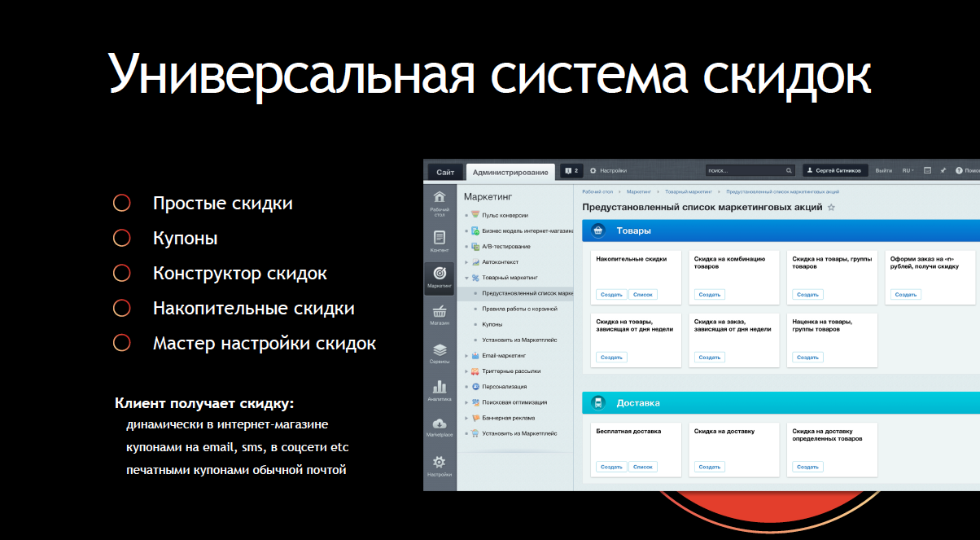Click the Скидка на доставку определенных товаров title
The image size is (980, 540).
click(x=827, y=434)
